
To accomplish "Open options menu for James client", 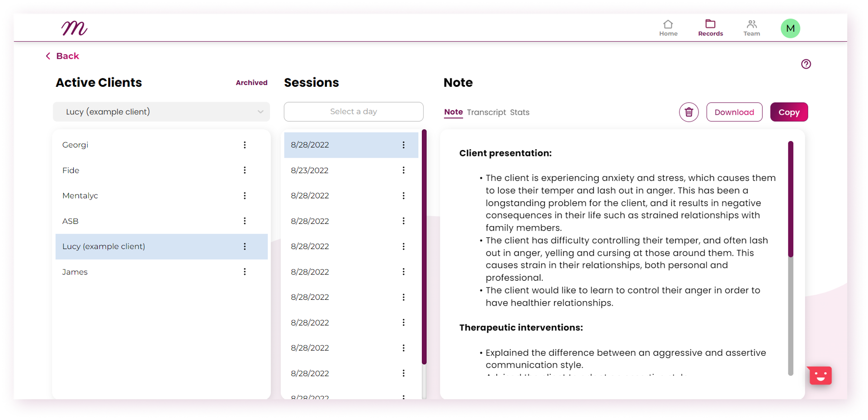I will (x=245, y=272).
